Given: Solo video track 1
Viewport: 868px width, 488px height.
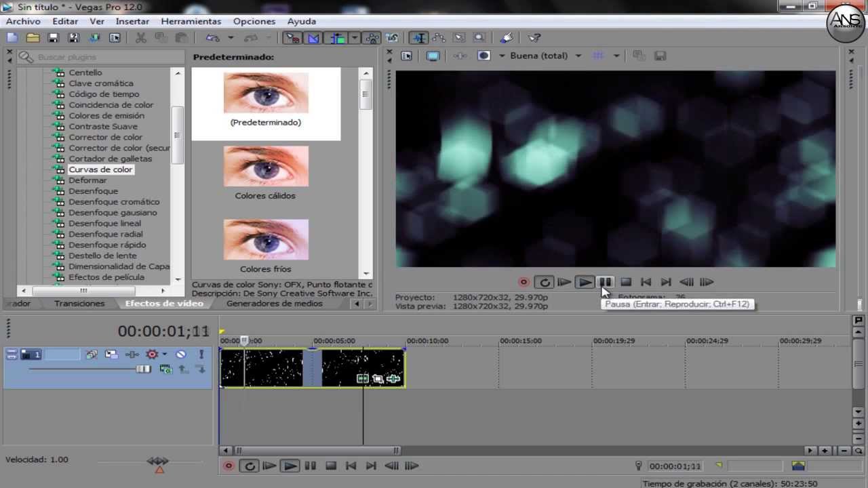Looking at the screenshot, I should click(201, 354).
